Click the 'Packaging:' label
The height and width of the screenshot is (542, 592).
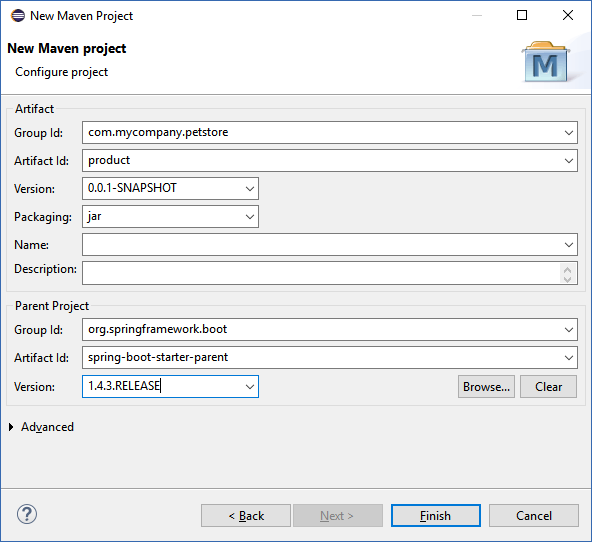(43, 217)
